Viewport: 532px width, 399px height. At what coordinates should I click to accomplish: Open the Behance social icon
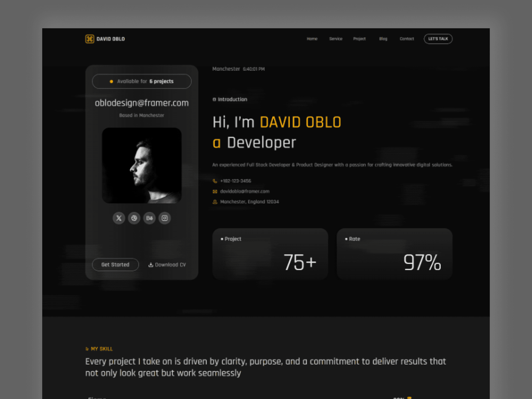pos(149,218)
